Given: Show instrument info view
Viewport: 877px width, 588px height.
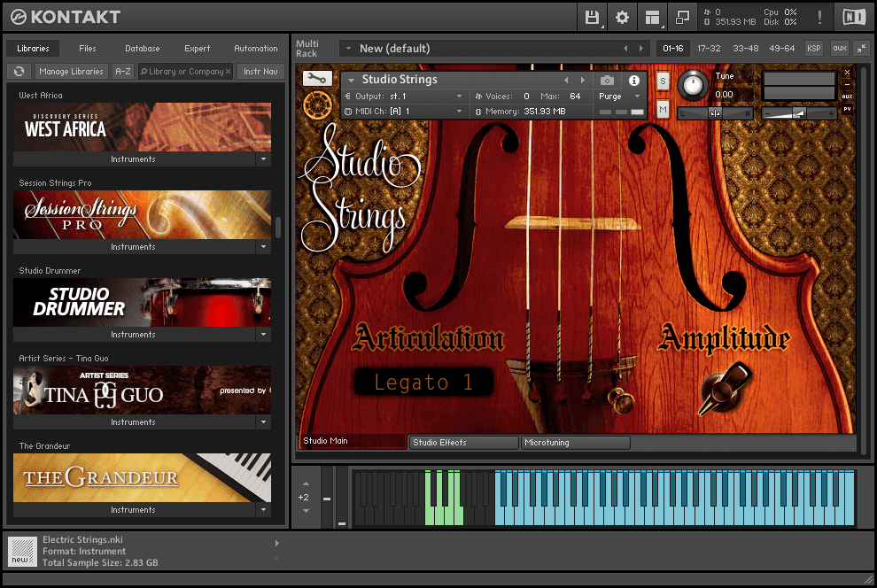Looking at the screenshot, I should (633, 81).
